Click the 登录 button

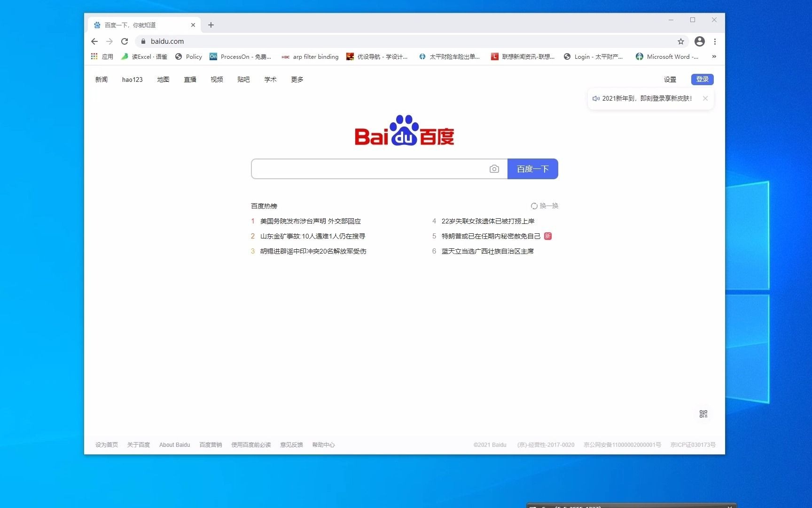[x=702, y=79]
